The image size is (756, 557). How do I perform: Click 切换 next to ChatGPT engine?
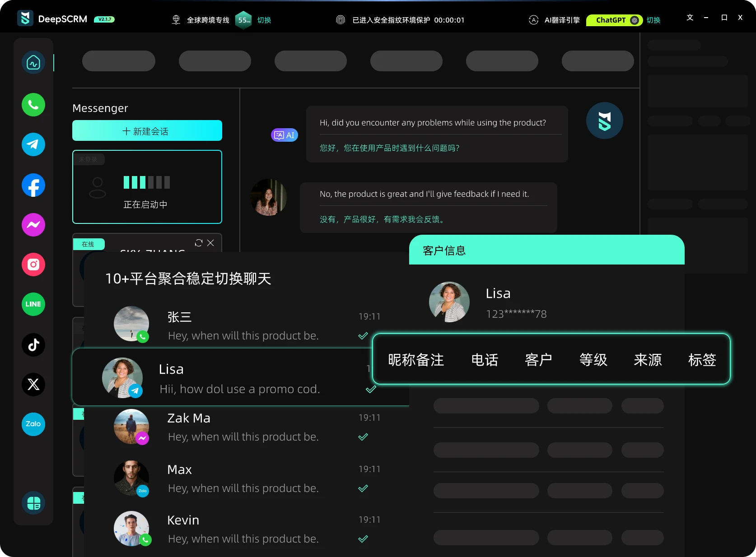[653, 20]
